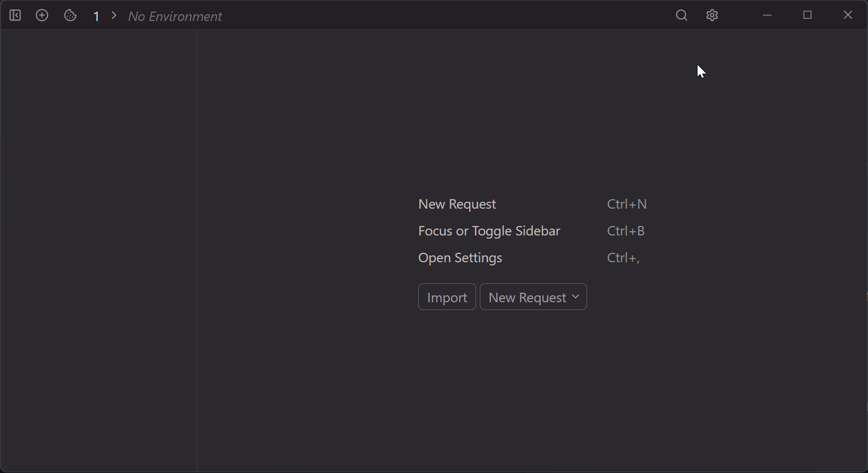
Task: Click the "Open Settings" shortcut label
Action: 460,258
